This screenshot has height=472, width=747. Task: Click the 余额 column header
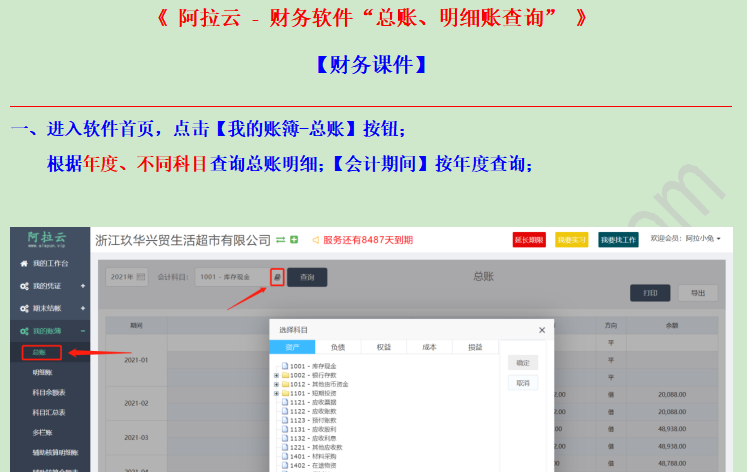point(672,325)
